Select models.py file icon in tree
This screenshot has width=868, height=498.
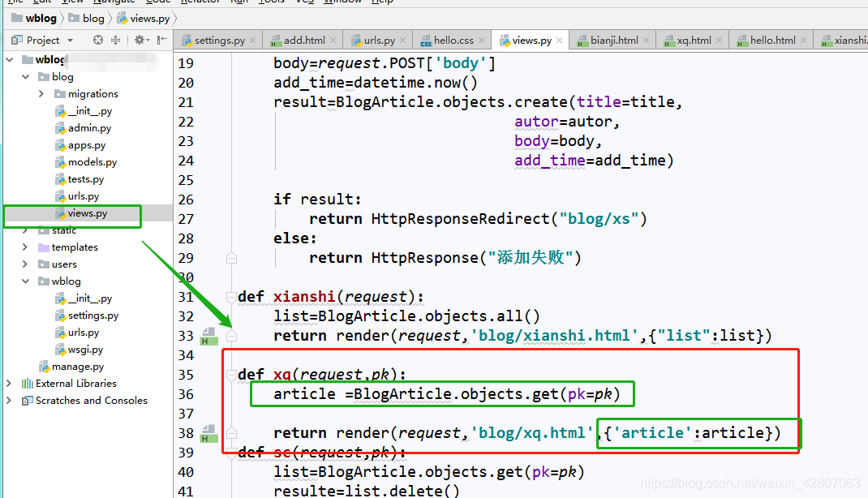coord(60,163)
